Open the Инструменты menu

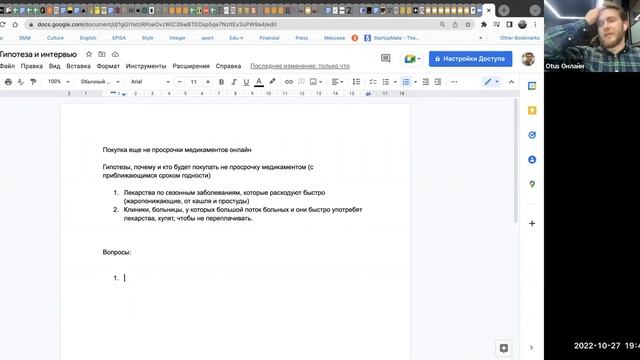(146, 66)
